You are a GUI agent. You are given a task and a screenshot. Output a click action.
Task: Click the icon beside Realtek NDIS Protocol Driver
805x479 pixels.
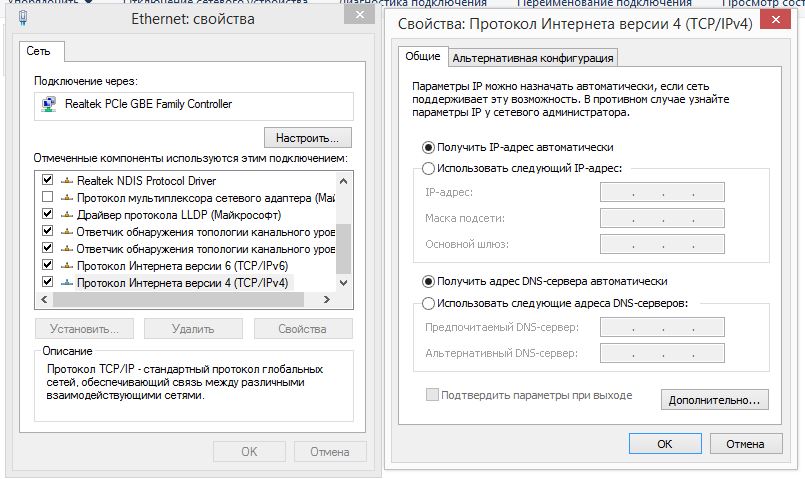67,181
